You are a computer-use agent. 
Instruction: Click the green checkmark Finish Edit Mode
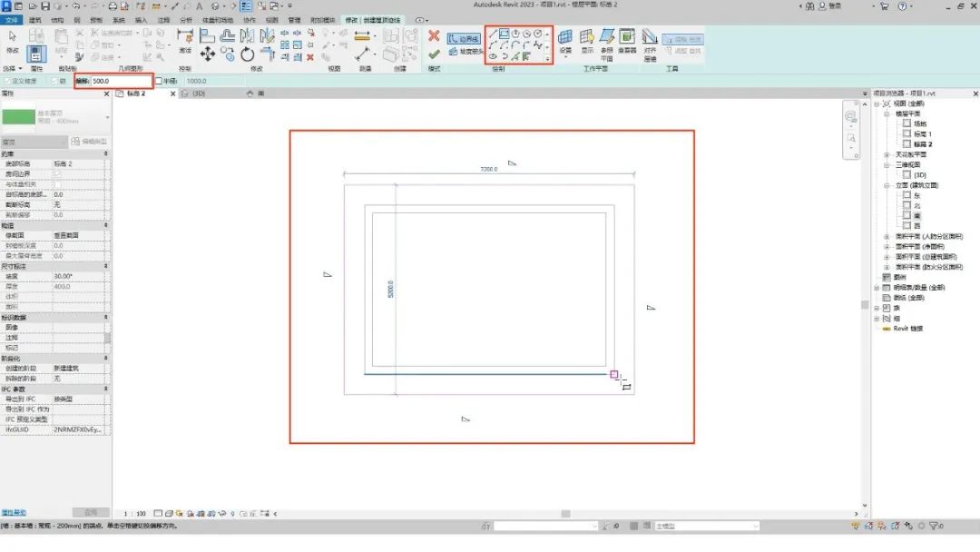coord(434,54)
